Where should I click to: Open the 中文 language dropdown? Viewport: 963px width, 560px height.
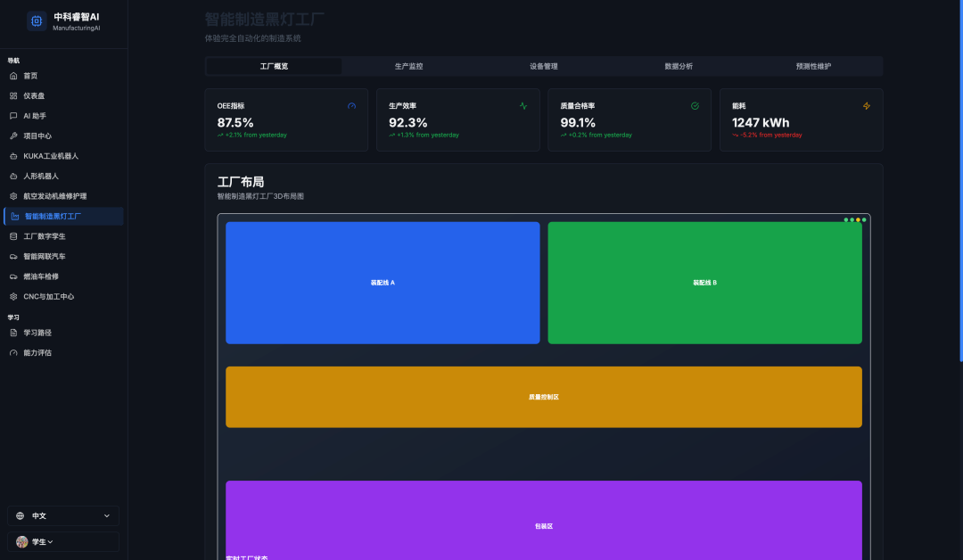coord(63,515)
